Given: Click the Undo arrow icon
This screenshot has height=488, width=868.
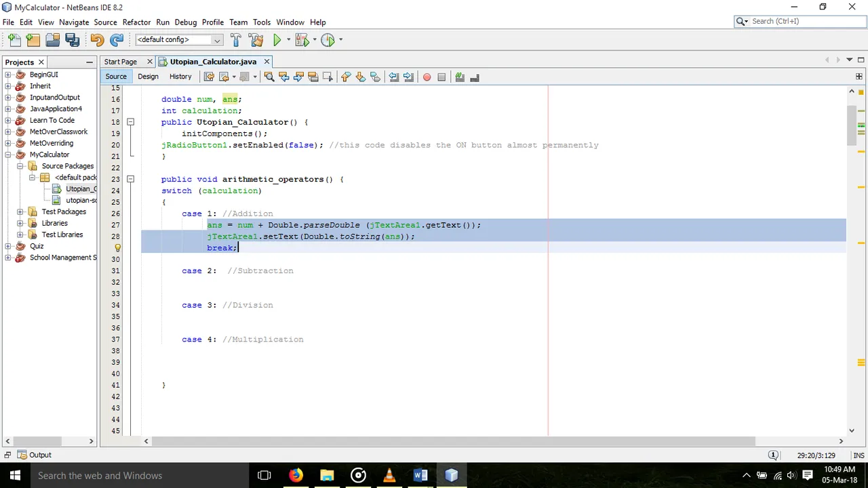Looking at the screenshot, I should (x=97, y=40).
